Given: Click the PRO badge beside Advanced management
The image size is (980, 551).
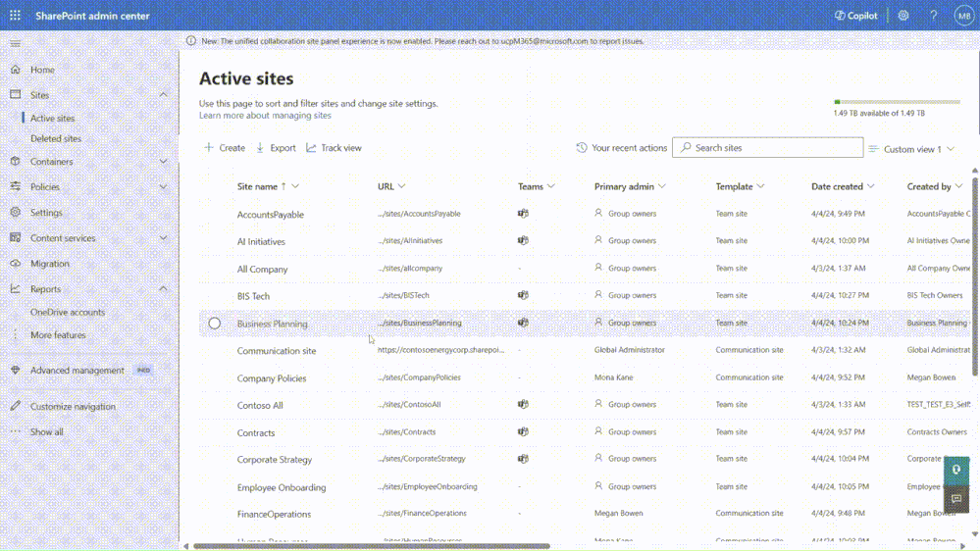Looking at the screenshot, I should (144, 370).
